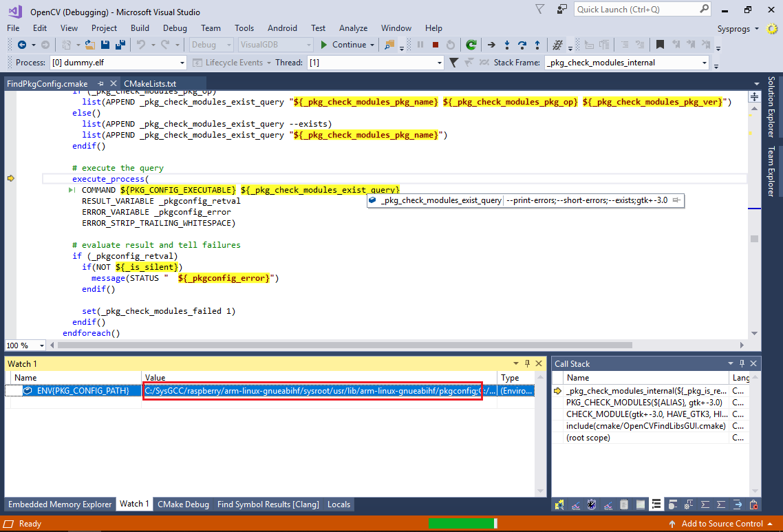The height and width of the screenshot is (532, 783).
Task: Open Call Stack window options dropdown
Action: point(731,363)
